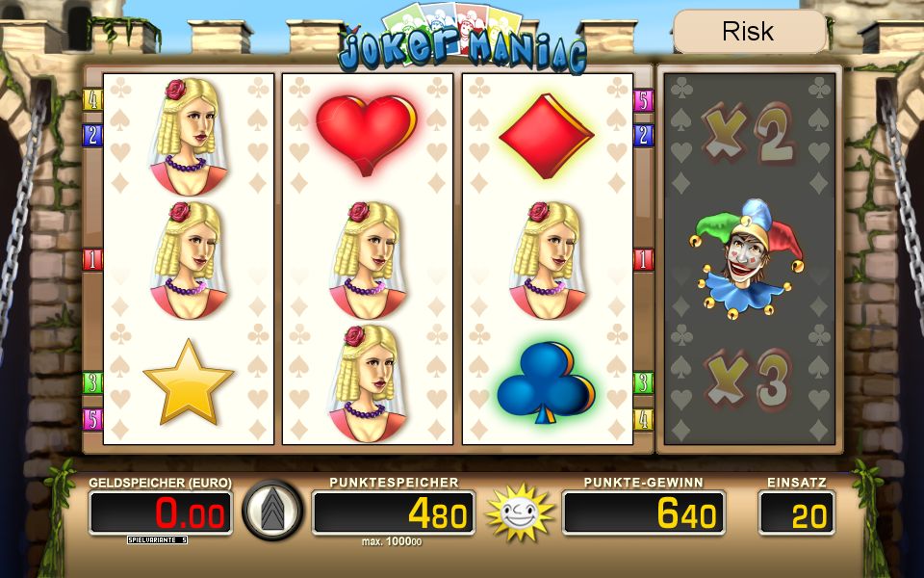Click the Risk button

click(x=750, y=31)
